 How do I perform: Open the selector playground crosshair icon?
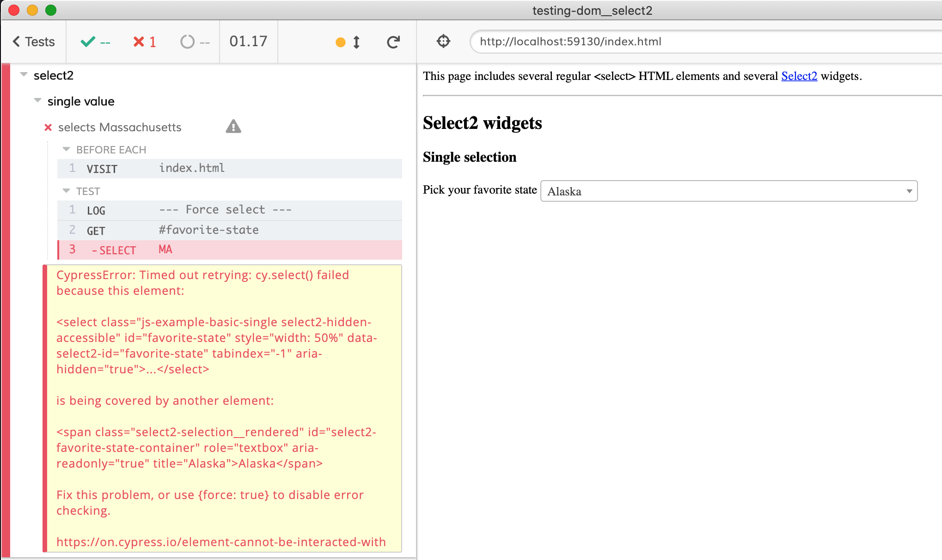(x=443, y=41)
